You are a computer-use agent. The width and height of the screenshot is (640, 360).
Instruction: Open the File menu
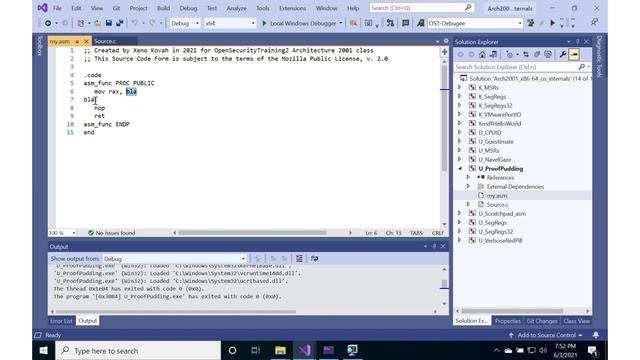[x=57, y=8]
